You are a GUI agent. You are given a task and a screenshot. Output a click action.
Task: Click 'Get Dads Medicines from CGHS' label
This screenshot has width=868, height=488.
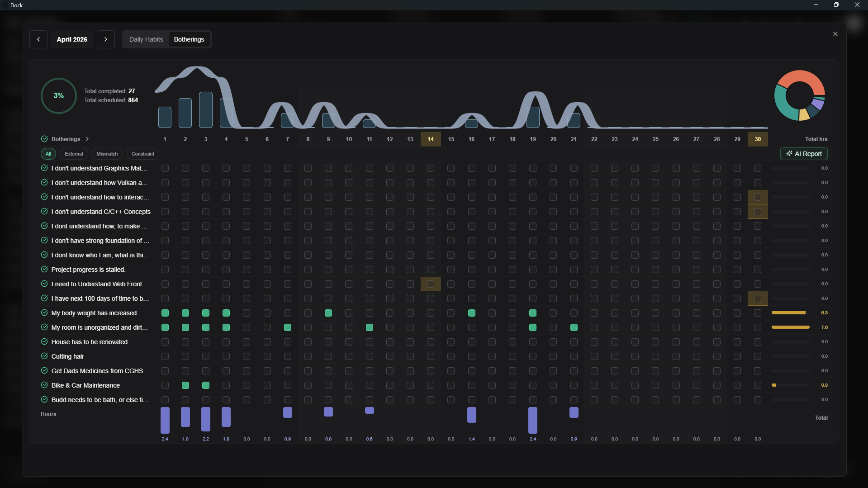click(x=97, y=371)
